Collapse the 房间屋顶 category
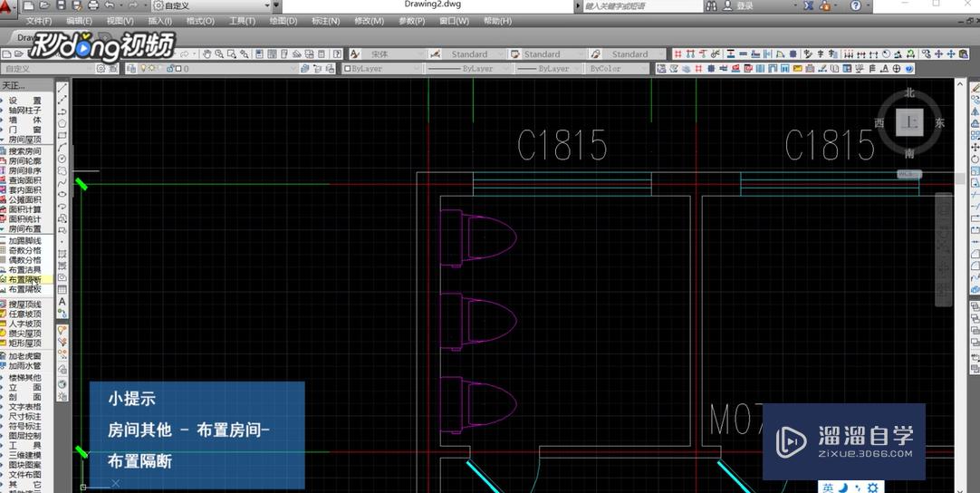This screenshot has height=493, width=980. click(x=25, y=140)
